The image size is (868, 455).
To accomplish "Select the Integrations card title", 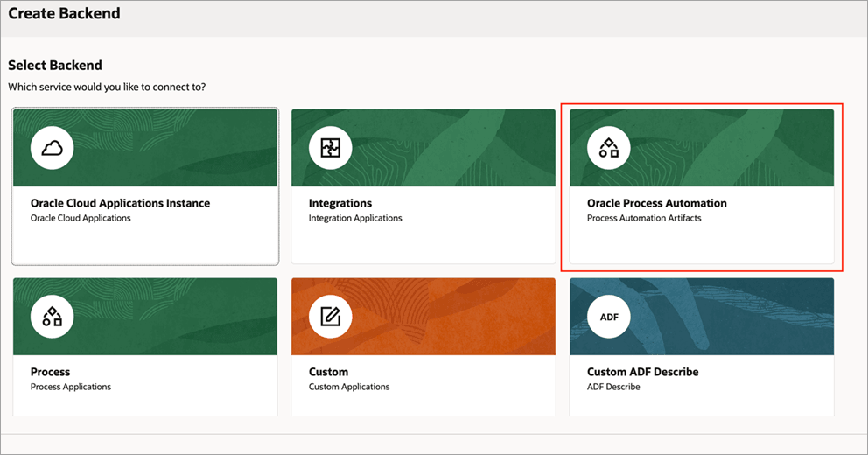I will tap(340, 203).
